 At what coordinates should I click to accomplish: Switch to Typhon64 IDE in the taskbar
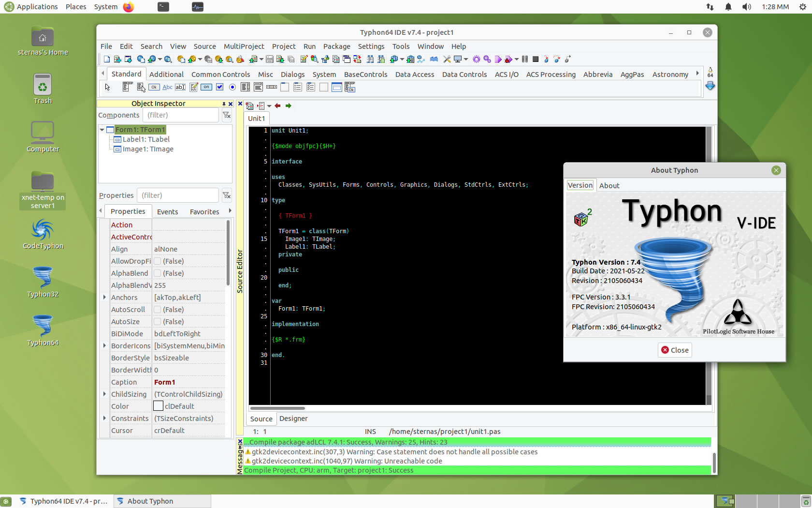63,501
